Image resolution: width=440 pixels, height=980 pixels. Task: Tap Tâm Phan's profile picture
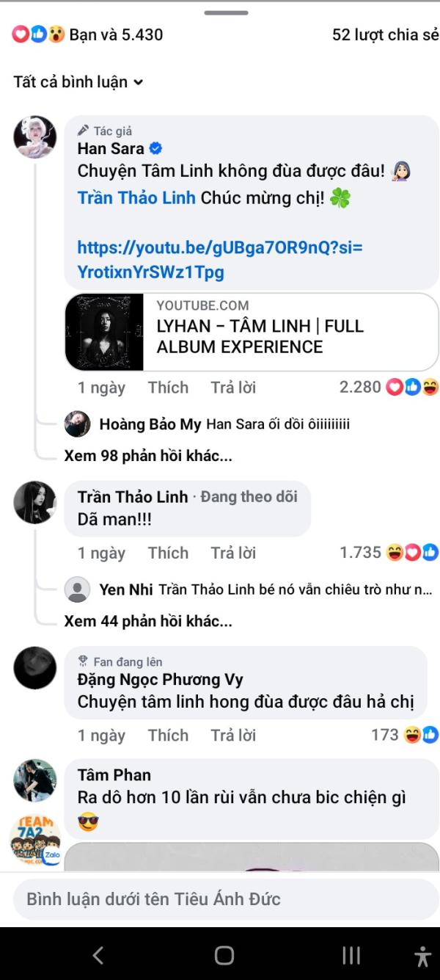pos(34,780)
